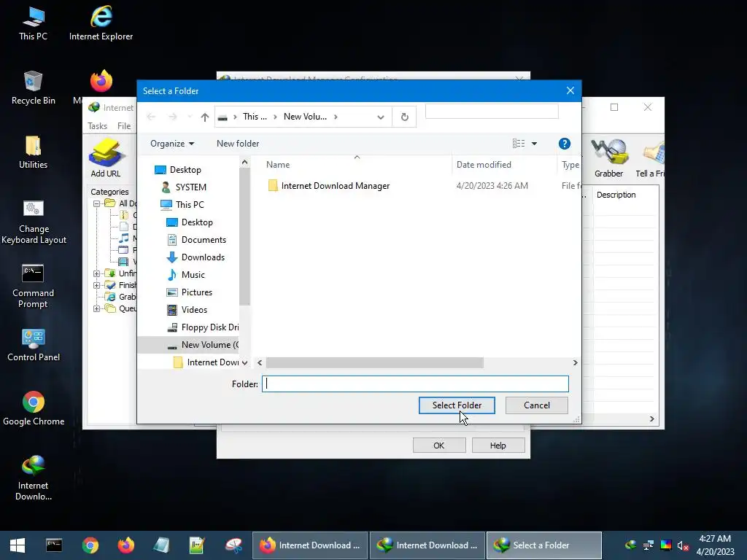Expand breadcrumb chevron after This PC
747x560 pixels.
pos(275,117)
